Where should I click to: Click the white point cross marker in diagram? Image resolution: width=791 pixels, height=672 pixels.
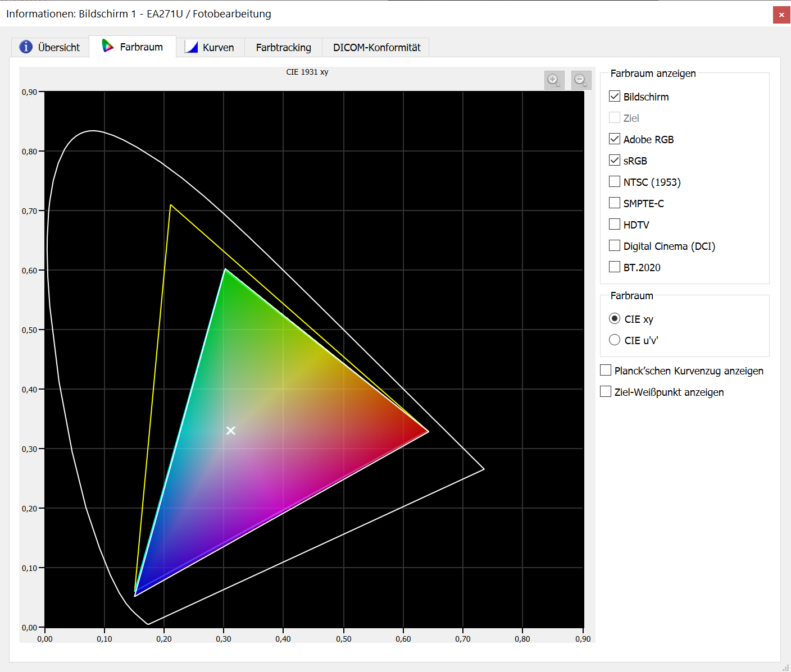pos(230,431)
